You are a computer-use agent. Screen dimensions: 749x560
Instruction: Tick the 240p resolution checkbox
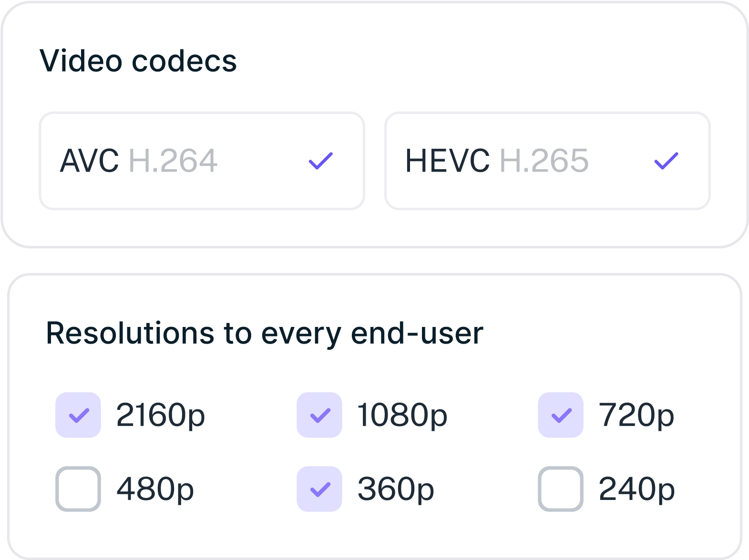click(561, 489)
